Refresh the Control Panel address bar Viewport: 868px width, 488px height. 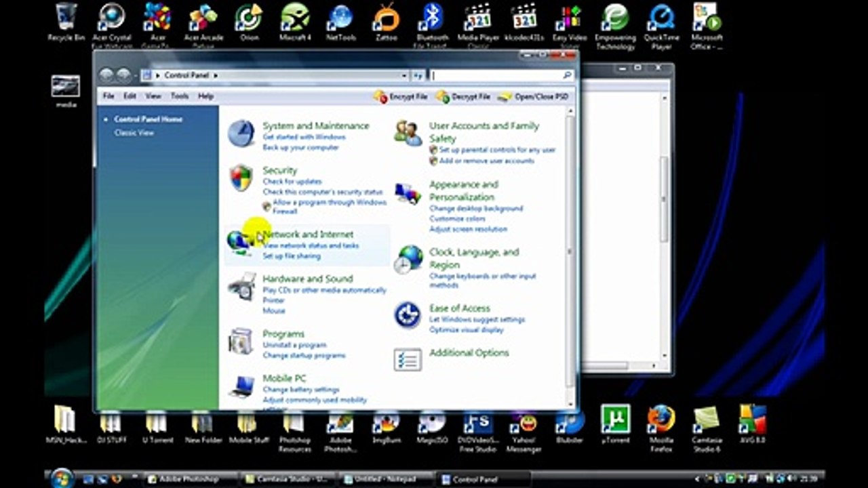[418, 76]
